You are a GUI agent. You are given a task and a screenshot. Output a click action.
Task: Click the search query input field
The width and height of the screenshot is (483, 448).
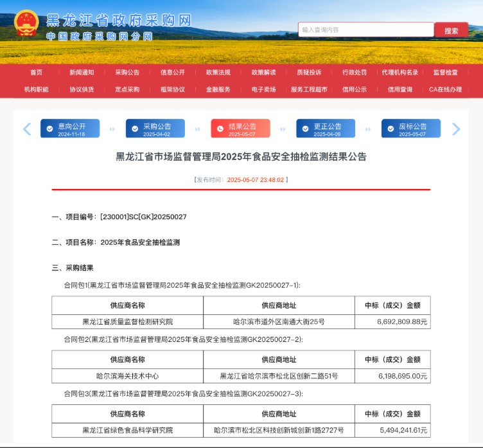click(366, 30)
